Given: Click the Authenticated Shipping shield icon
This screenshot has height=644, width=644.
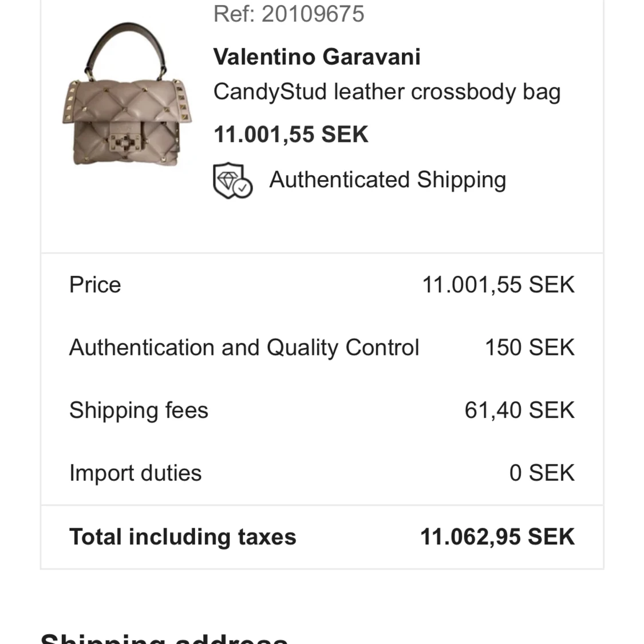Looking at the screenshot, I should [x=233, y=181].
